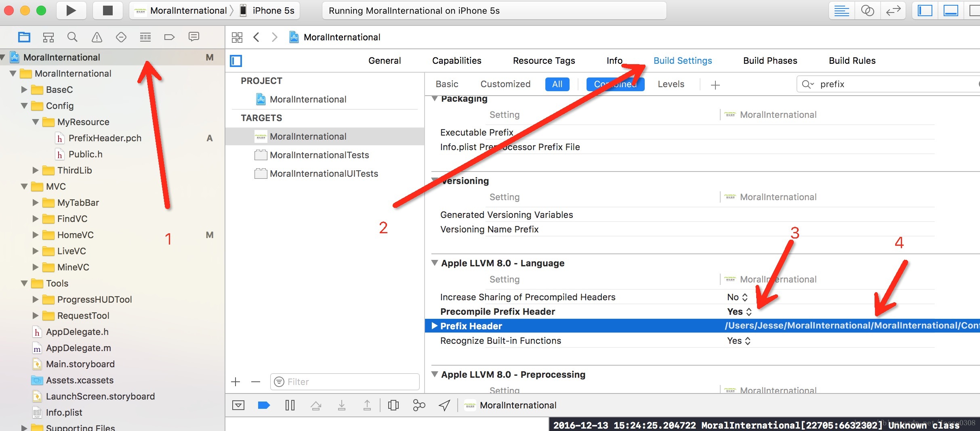This screenshot has width=980, height=431.
Task: Select the Standard editor icon
Action: pos(842,10)
